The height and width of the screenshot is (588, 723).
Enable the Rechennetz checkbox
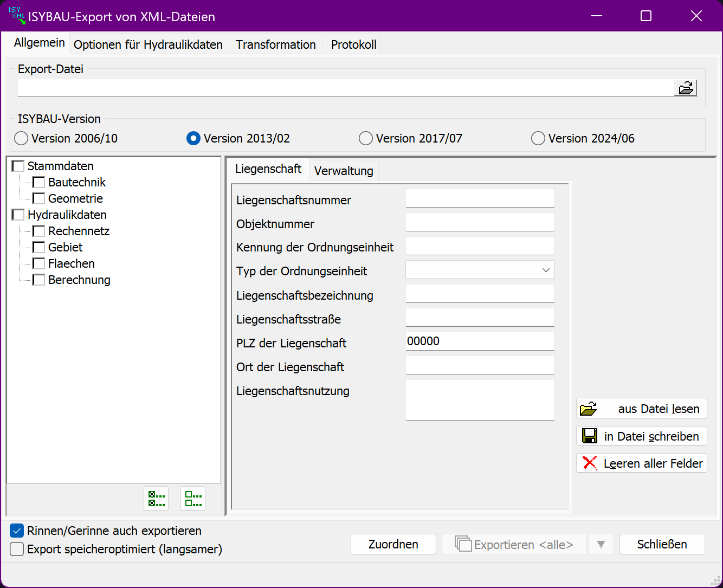pos(38,231)
